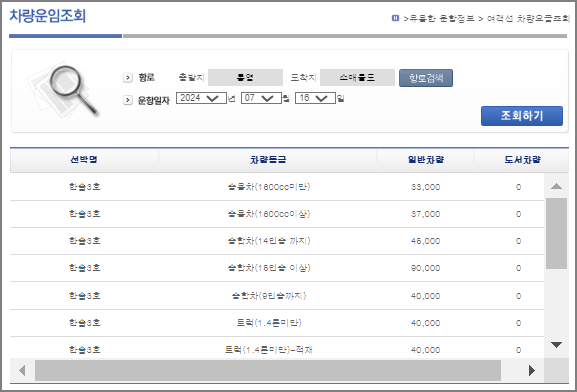Viewport: 577px width, 392px height.
Task: Click the departure field showing 통영
Action: [x=245, y=78]
